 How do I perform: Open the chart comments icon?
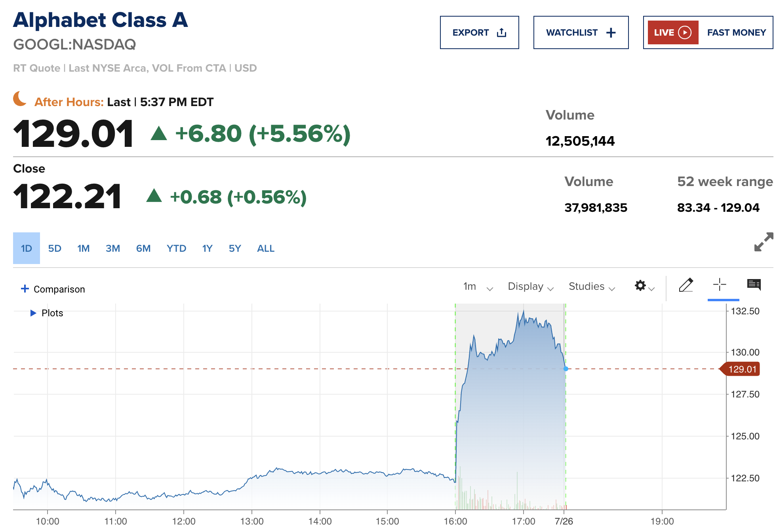754,285
